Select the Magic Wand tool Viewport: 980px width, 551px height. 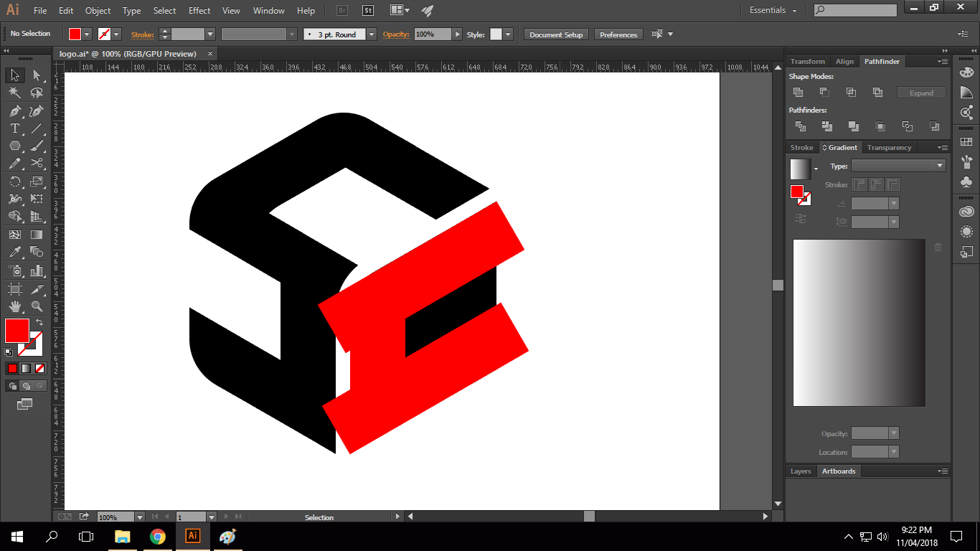14,93
